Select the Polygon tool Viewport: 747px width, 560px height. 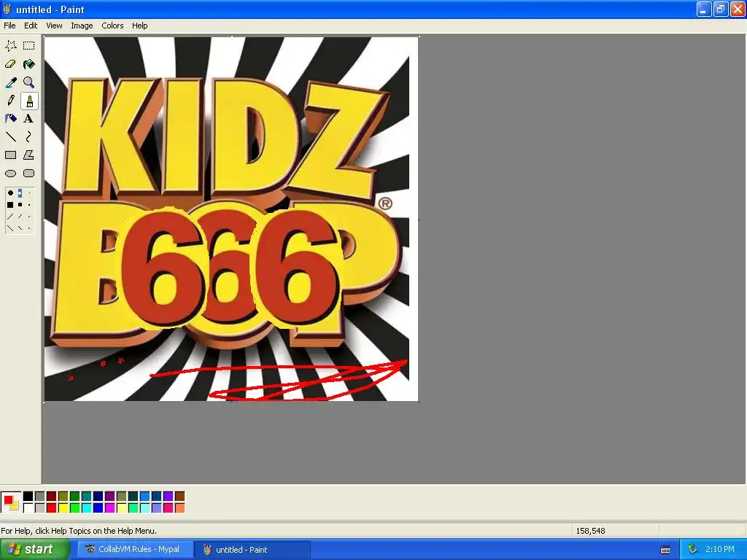[x=29, y=155]
